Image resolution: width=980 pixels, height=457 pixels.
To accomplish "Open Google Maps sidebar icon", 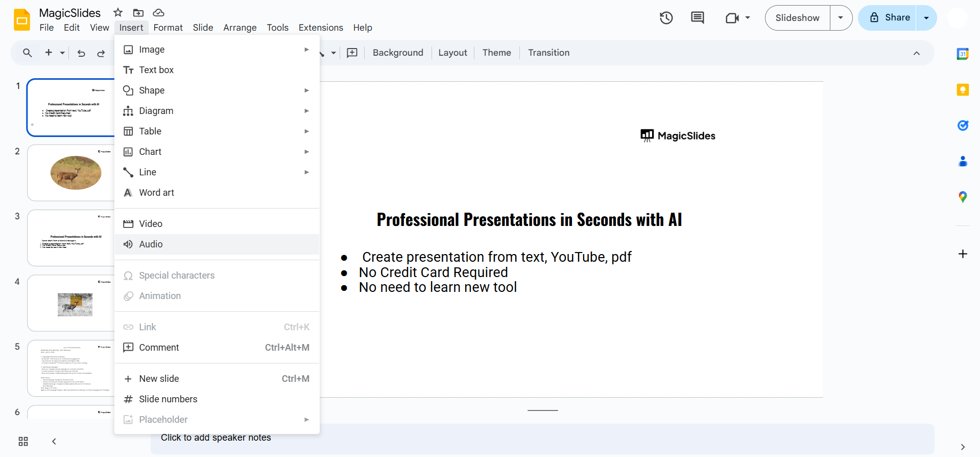I will 963,197.
